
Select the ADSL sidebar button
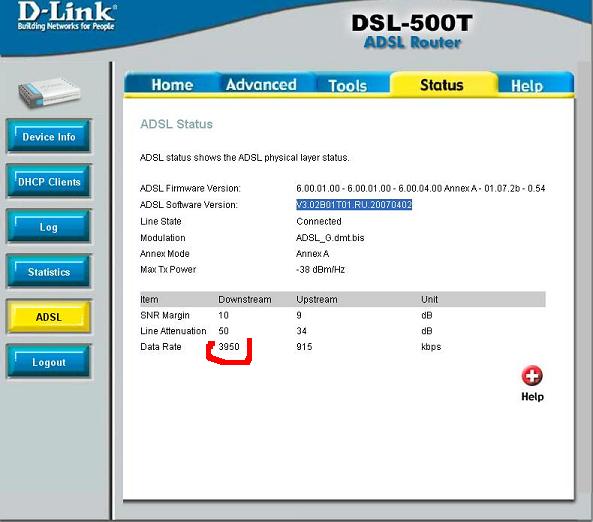tap(49, 316)
